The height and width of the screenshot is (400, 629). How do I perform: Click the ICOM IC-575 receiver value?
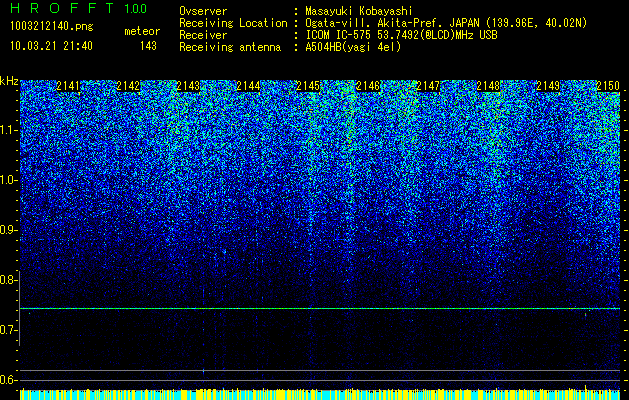(x=401, y=35)
